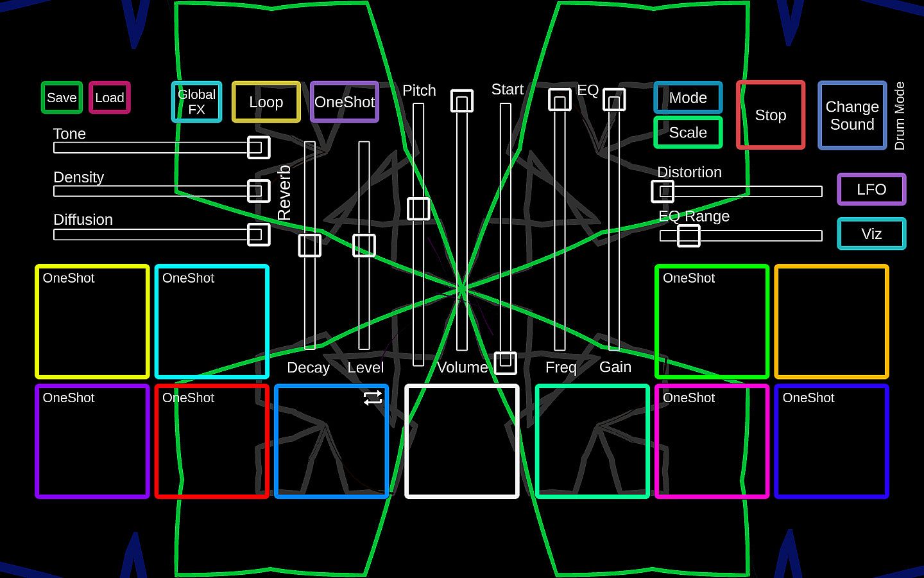Toggle the Global FX button

coord(197,102)
